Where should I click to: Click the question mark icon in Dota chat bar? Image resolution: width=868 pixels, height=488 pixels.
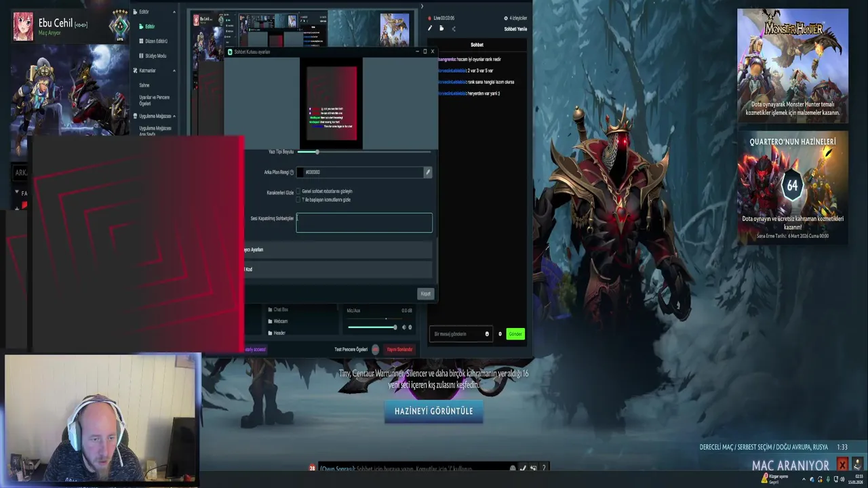click(543, 468)
